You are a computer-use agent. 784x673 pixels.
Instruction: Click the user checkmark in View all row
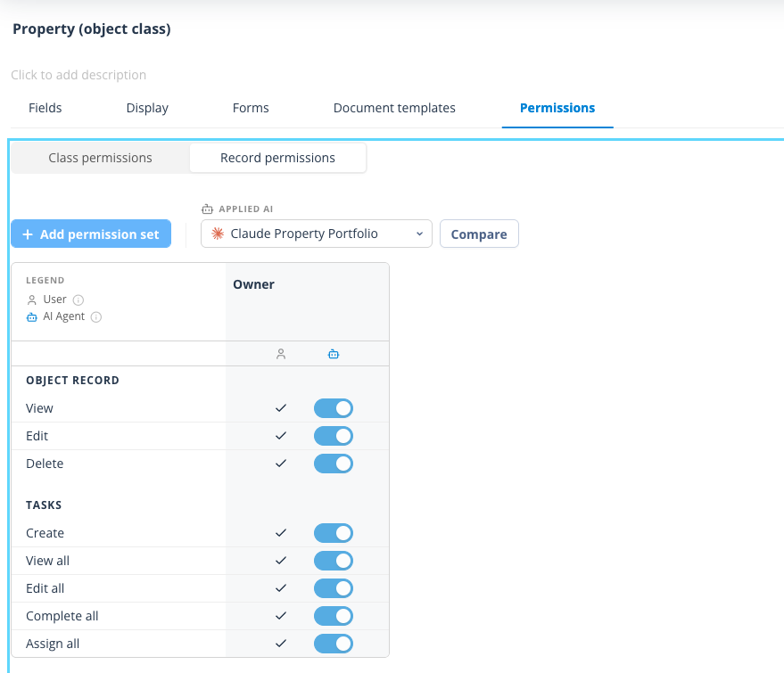[281, 561]
